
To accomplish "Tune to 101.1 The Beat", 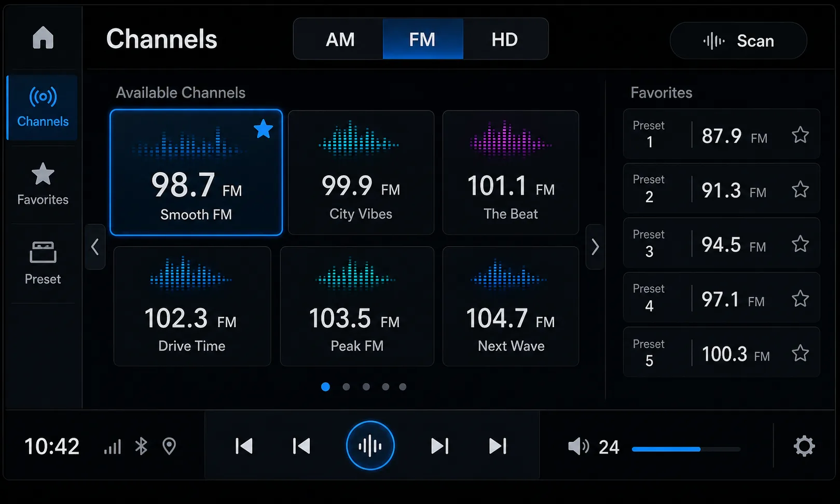I will point(511,173).
